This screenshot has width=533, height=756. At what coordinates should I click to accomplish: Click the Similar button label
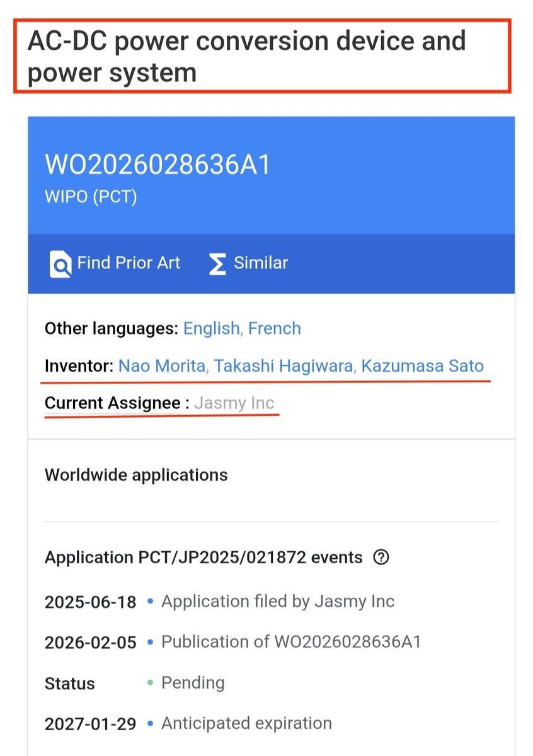pos(261,263)
